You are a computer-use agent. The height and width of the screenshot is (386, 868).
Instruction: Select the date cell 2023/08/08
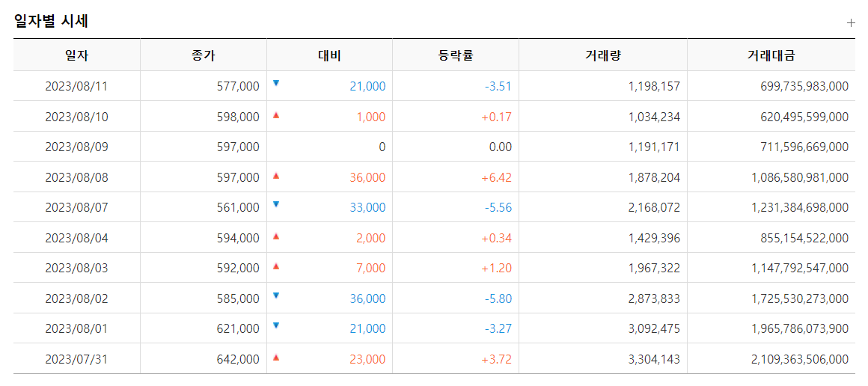click(76, 178)
